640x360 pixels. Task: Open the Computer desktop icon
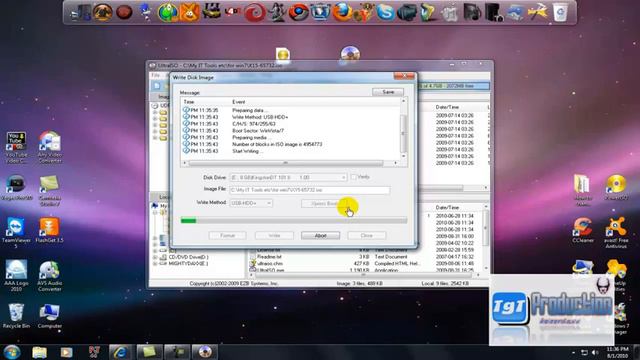click(x=50, y=316)
